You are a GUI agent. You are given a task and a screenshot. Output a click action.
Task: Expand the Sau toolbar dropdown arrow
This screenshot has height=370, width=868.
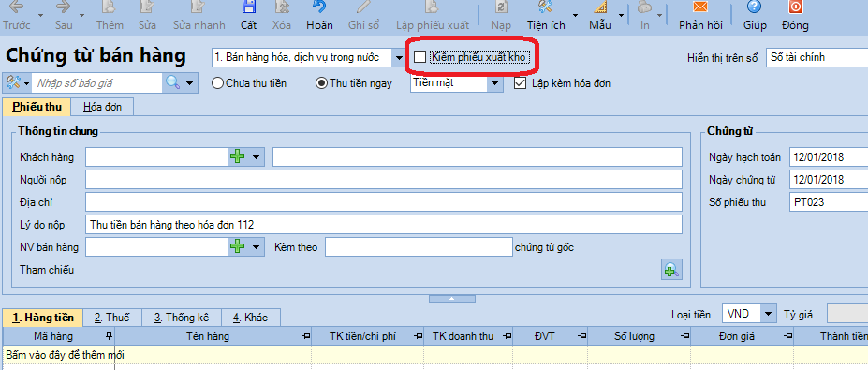[82, 16]
